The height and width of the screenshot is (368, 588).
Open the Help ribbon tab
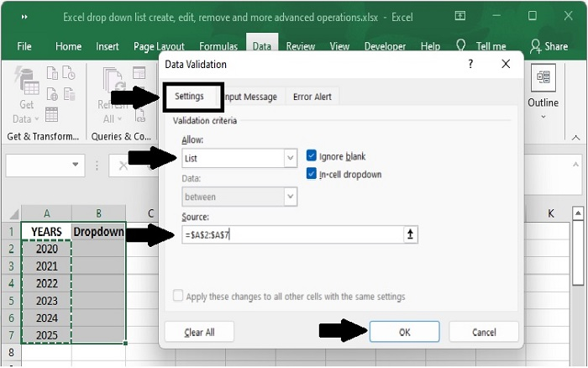coord(430,46)
